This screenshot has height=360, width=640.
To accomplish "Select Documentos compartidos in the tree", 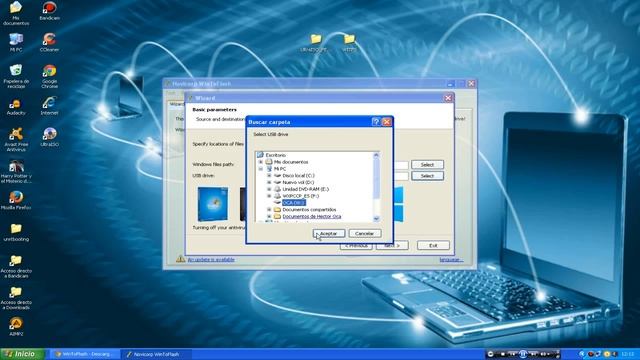I will click(309, 209).
